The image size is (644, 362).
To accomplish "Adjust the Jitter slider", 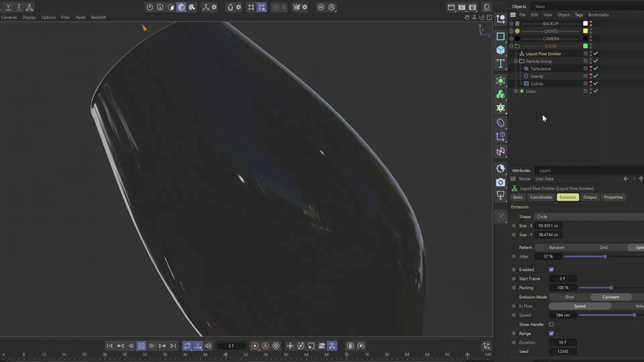I will (x=605, y=257).
